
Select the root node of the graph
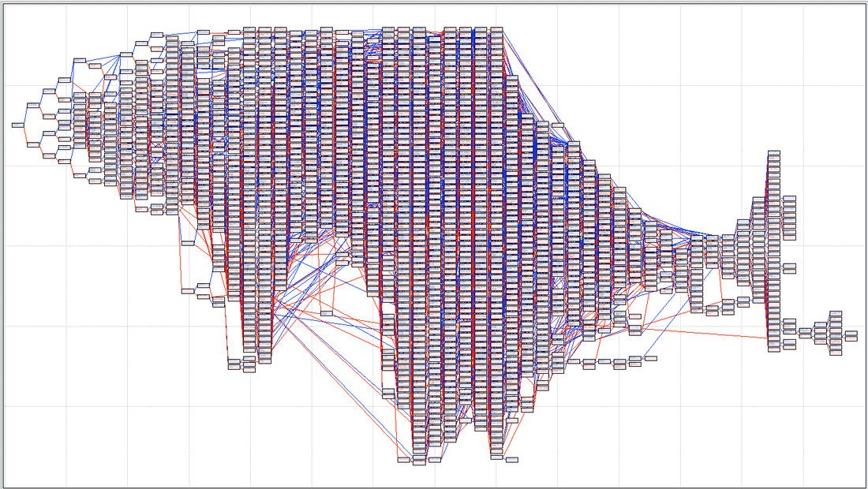coord(17,125)
